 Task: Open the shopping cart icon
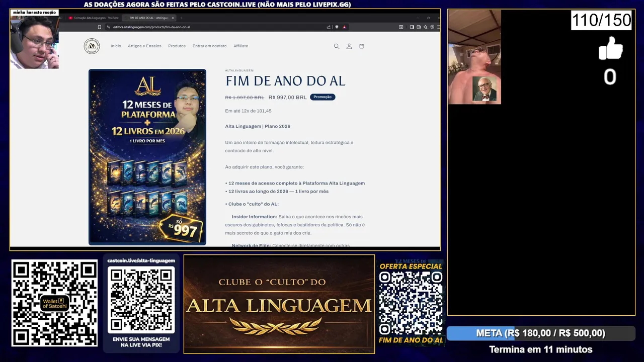[361, 46]
